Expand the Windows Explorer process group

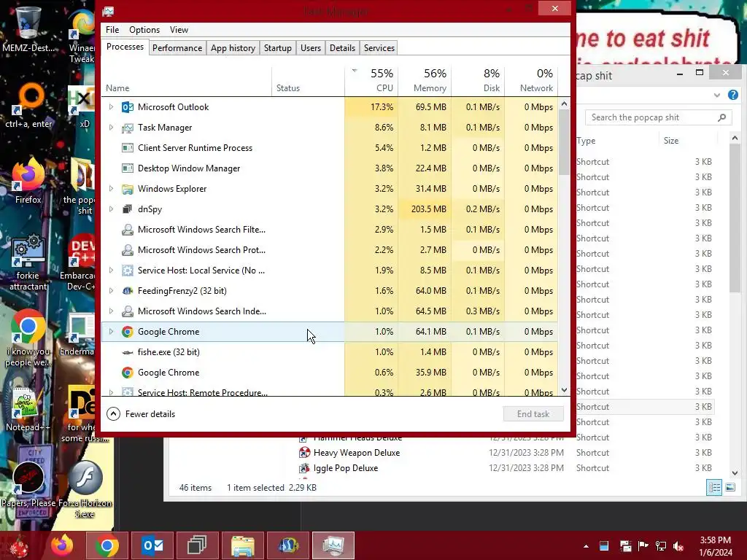click(x=111, y=189)
